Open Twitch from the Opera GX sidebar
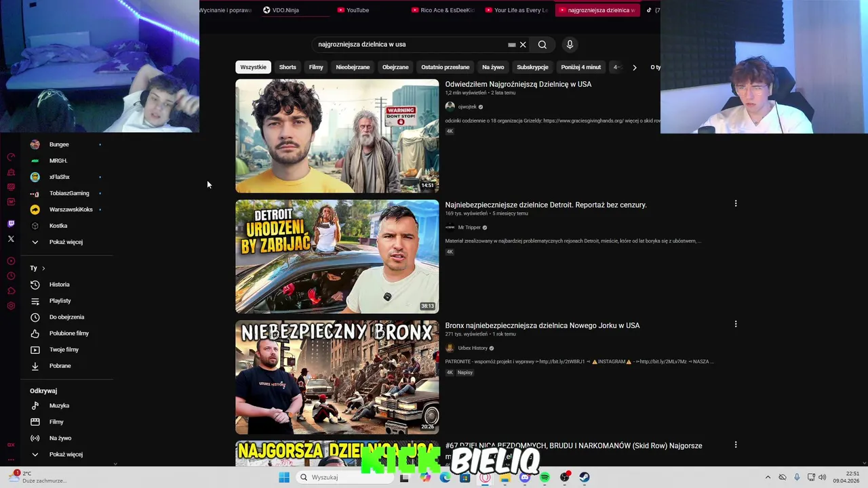 coord(11,224)
